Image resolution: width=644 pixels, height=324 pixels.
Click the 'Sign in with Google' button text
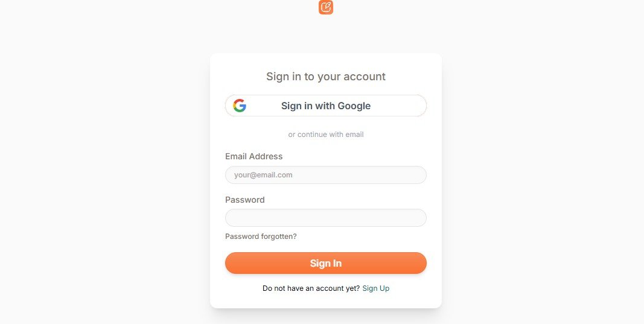[x=326, y=106]
